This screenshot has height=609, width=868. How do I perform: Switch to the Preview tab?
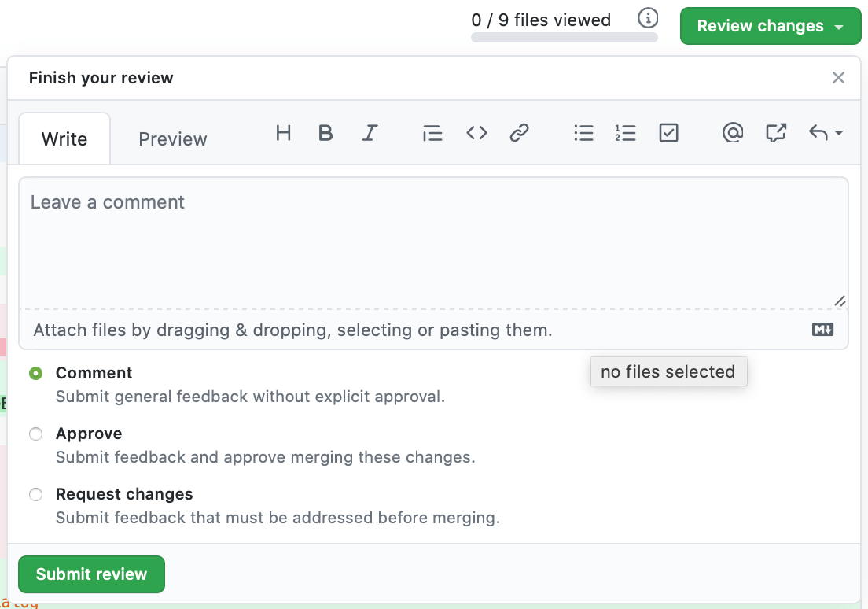coord(172,139)
